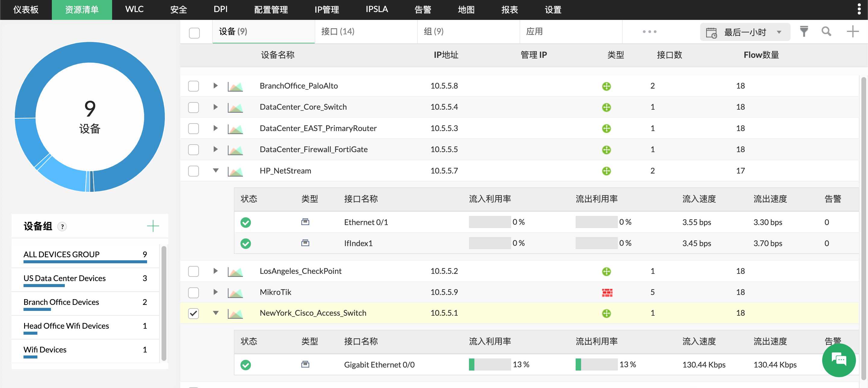
Task: Open traffic graph icon for LosAngeles_CheckPoint
Action: 235,271
